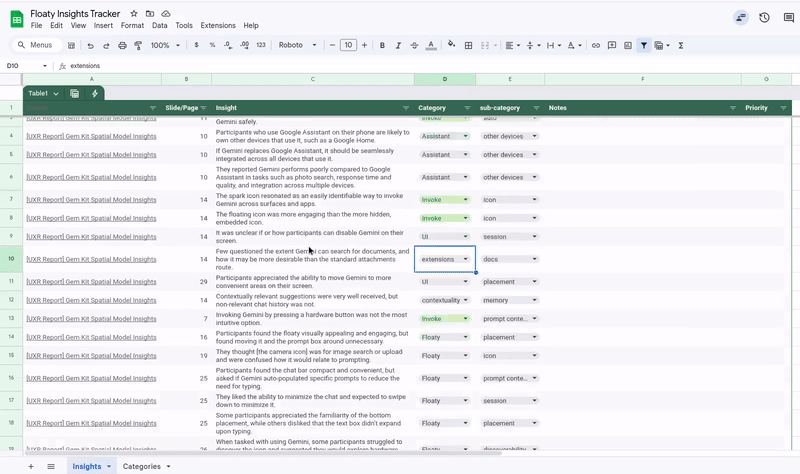Star the Floaty Insights Tracker document
The width and height of the screenshot is (800, 474).
134,14
